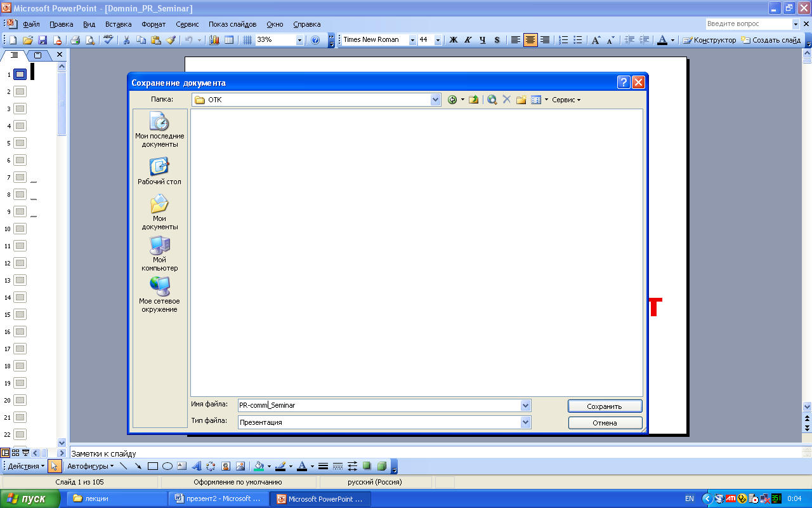Click the Print toolbar icon
812x508 pixels.
click(x=75, y=40)
